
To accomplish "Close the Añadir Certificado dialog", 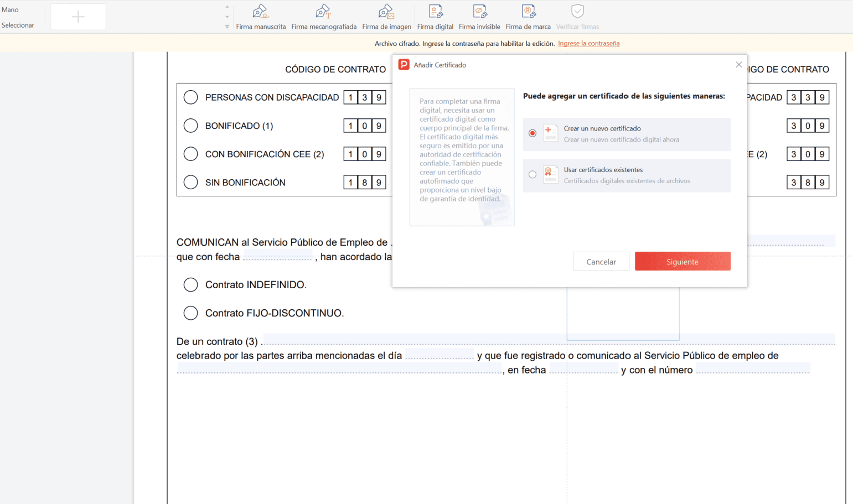I will pyautogui.click(x=738, y=65).
